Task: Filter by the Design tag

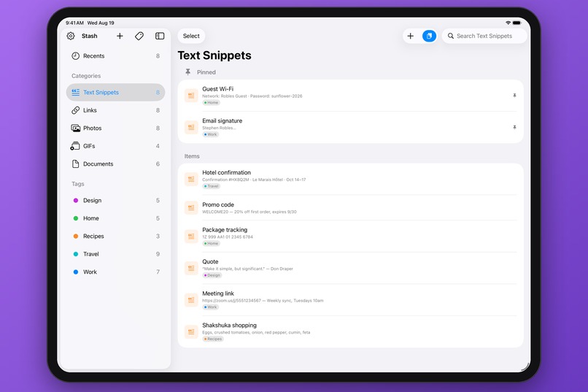Action: 115,200
